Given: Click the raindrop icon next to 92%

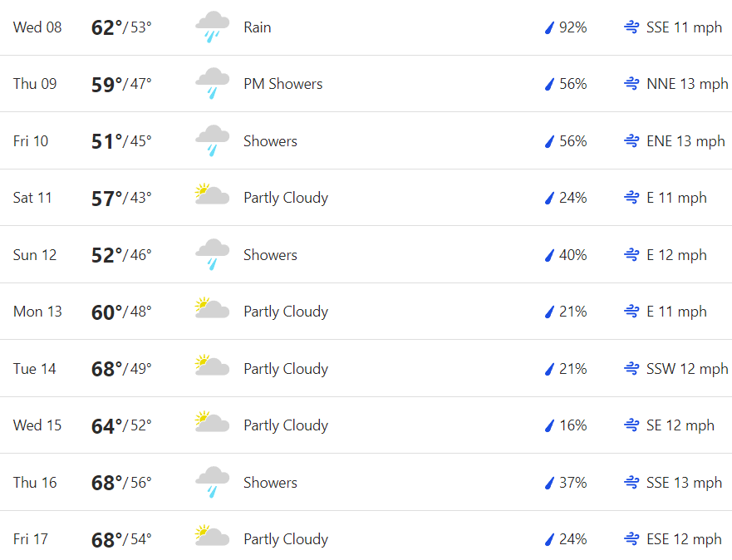Looking at the screenshot, I should (x=549, y=27).
